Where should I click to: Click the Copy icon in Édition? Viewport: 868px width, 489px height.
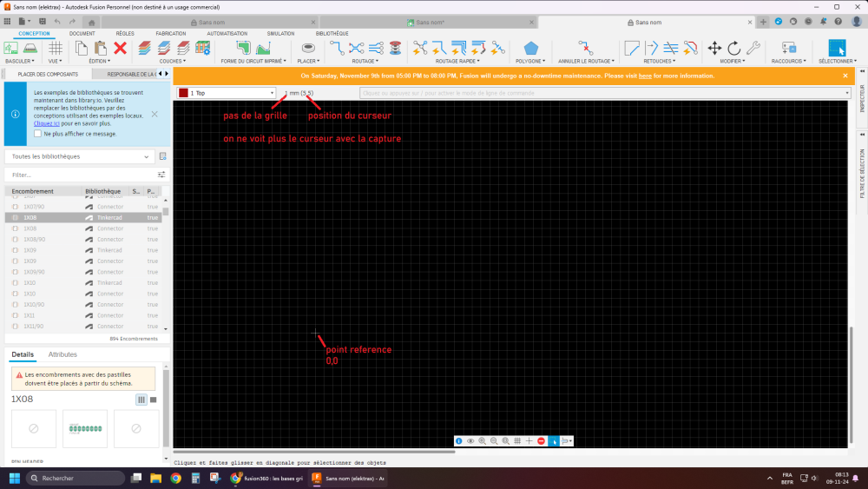coord(82,48)
